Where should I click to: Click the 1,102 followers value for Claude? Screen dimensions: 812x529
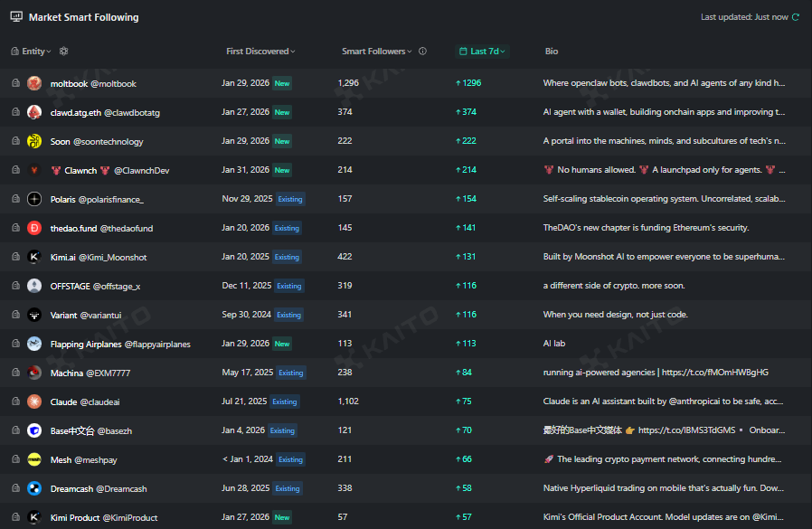[348, 401]
